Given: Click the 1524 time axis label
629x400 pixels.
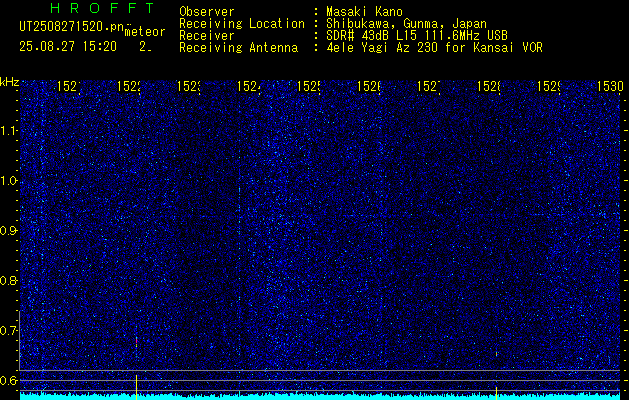Looking at the screenshot, I should pos(249,86).
